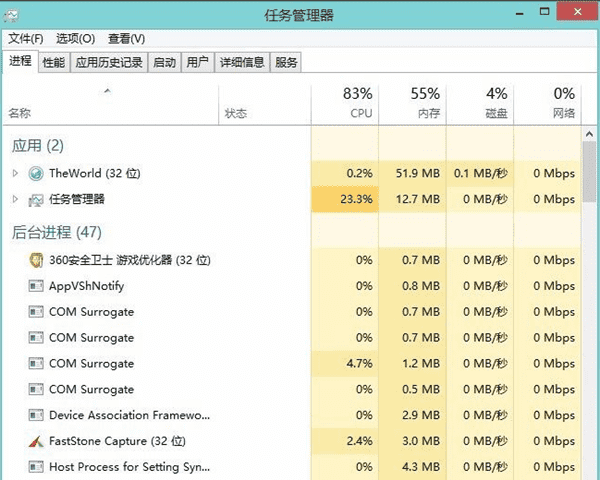Screen dimensions: 600x480
Task: Open the 查看(V) menu
Action: tap(126, 39)
